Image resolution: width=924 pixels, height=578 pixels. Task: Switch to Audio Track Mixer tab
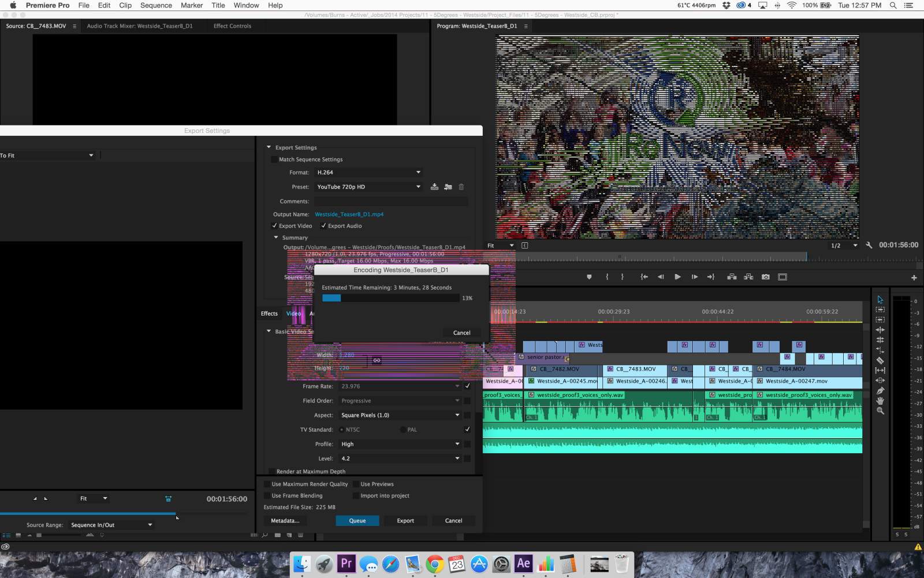(x=140, y=26)
